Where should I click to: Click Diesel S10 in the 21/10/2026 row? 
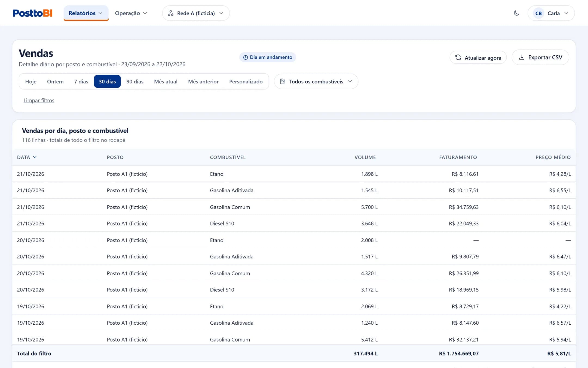222,224
